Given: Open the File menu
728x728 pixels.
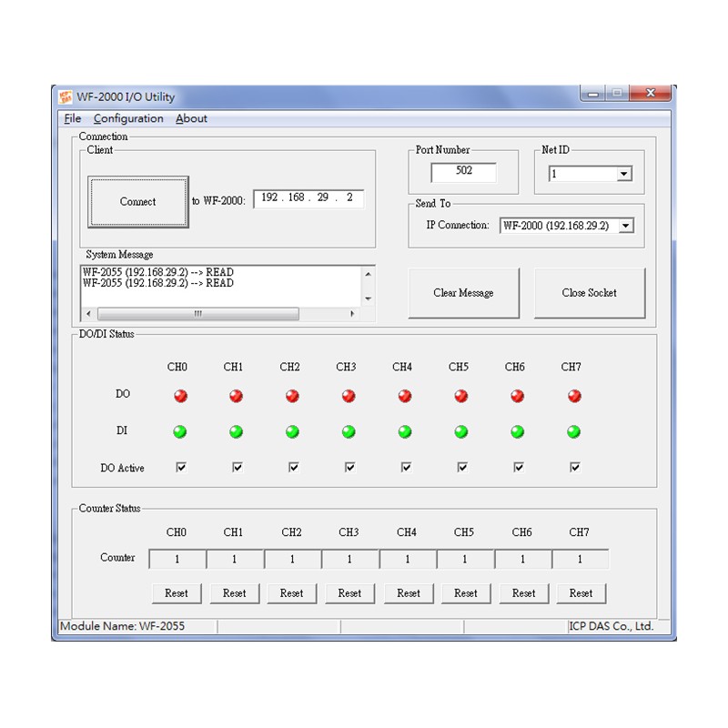Looking at the screenshot, I should pyautogui.click(x=72, y=118).
